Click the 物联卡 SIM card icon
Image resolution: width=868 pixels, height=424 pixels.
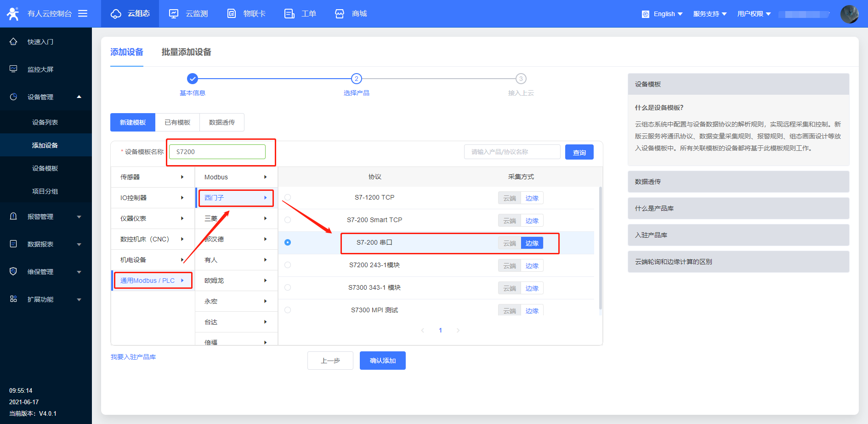pos(232,14)
